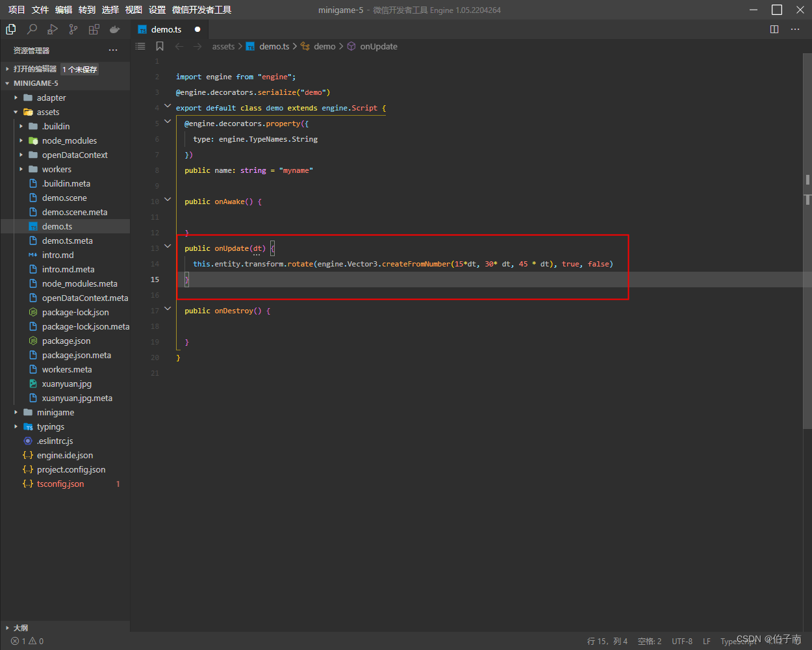This screenshot has width=812, height=650.
Task: Open intro.md file
Action: 65,255
